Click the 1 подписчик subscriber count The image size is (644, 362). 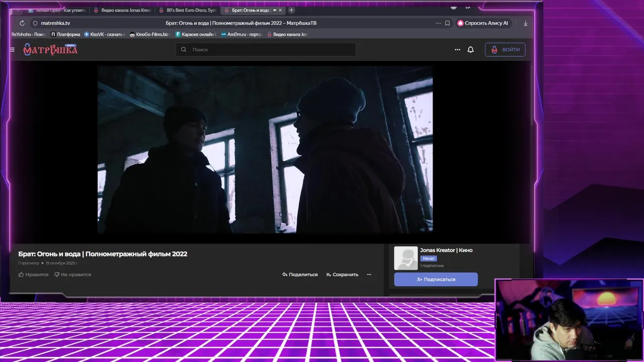pos(432,265)
